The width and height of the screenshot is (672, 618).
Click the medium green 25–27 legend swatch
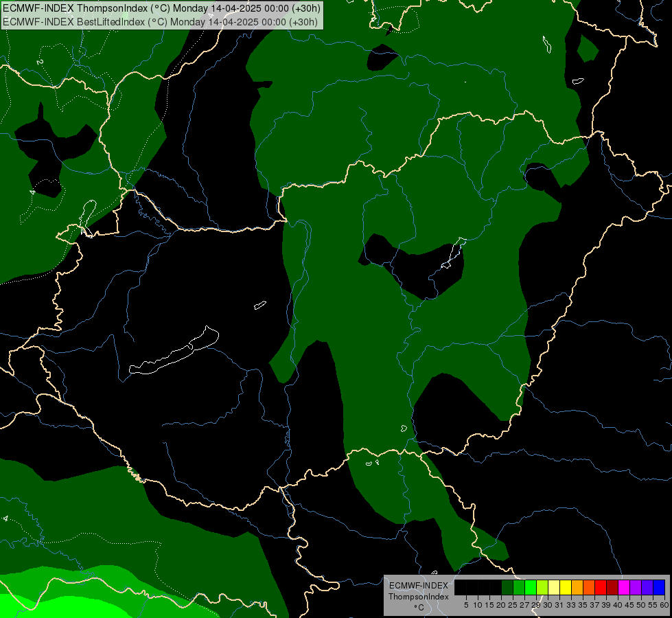click(519, 587)
